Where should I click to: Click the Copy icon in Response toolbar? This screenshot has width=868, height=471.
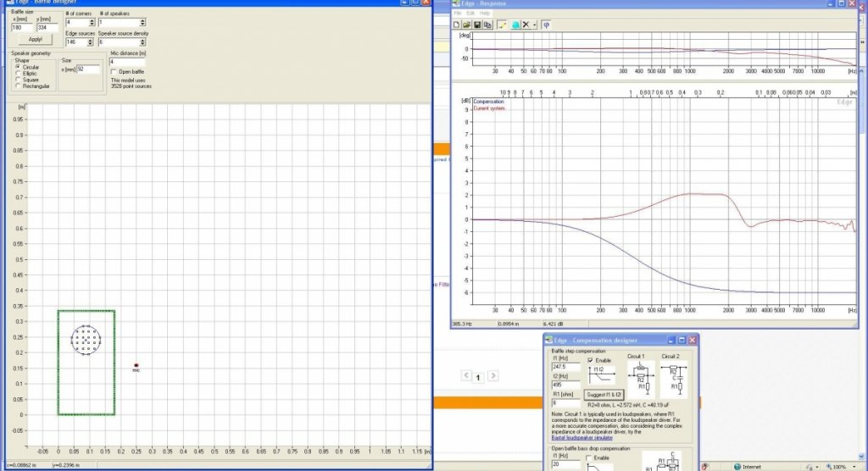487,25
